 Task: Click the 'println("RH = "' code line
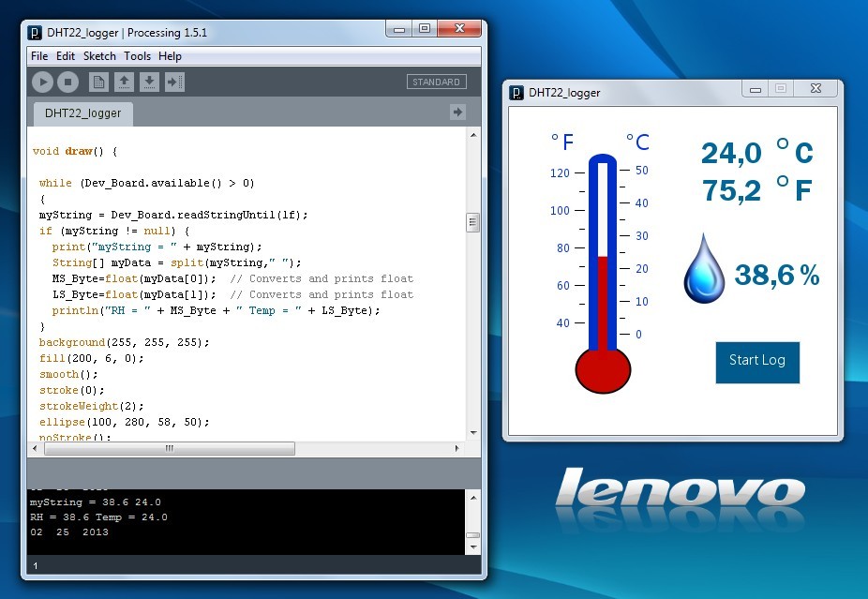click(216, 310)
